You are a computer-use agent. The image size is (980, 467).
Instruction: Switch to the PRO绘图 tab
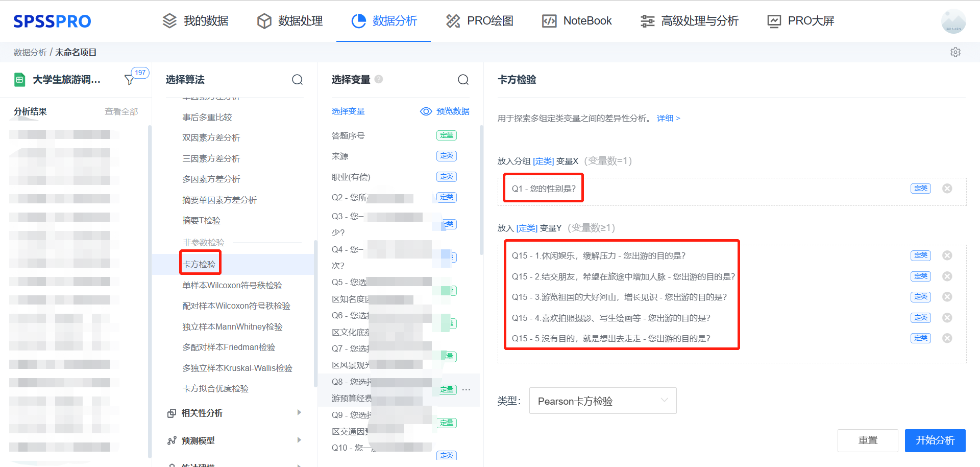tap(480, 21)
